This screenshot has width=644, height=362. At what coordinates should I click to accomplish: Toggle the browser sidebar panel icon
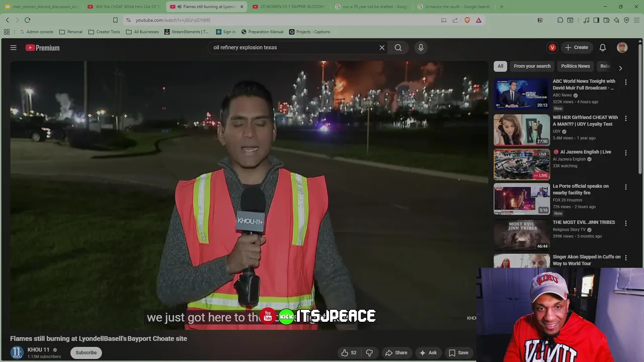tap(596, 20)
